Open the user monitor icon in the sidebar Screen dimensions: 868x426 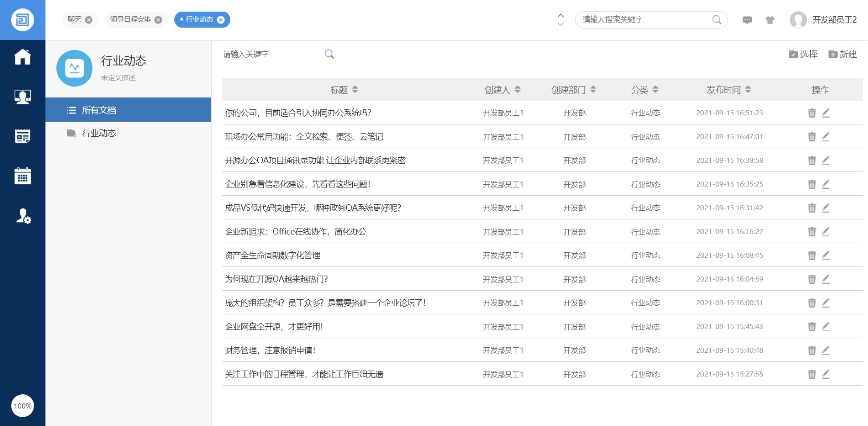[x=22, y=96]
